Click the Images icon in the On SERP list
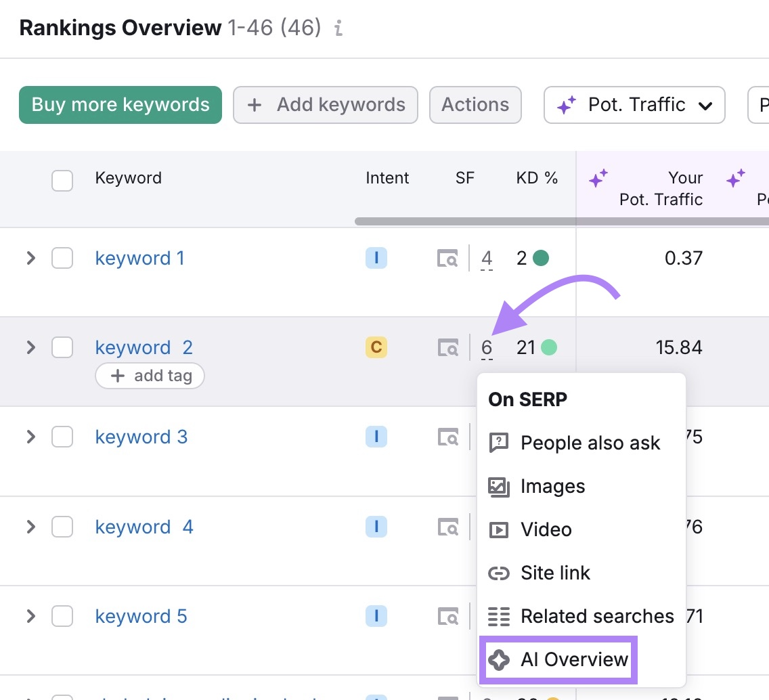This screenshot has width=769, height=700. point(499,486)
